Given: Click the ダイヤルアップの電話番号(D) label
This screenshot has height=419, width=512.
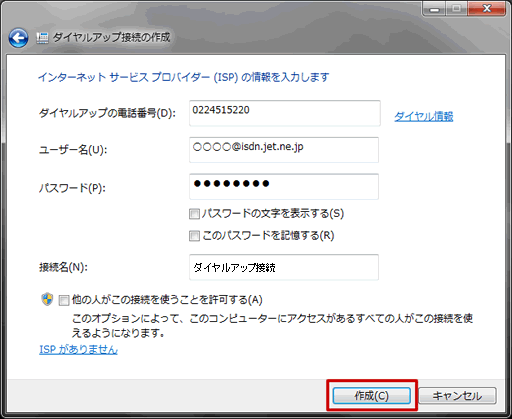Looking at the screenshot, I should 107,113.
